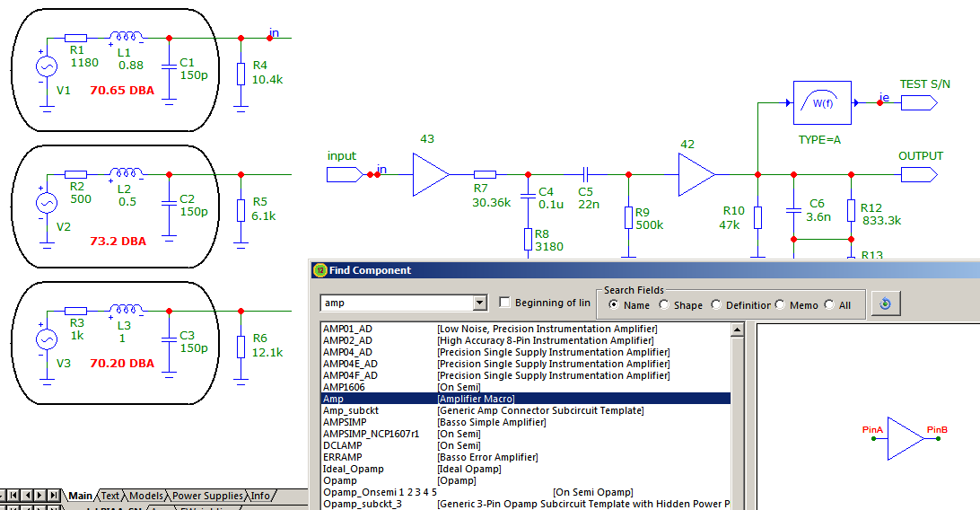Open the search text dropdown arrow
Viewport: 980px width, 510px height.
point(479,303)
